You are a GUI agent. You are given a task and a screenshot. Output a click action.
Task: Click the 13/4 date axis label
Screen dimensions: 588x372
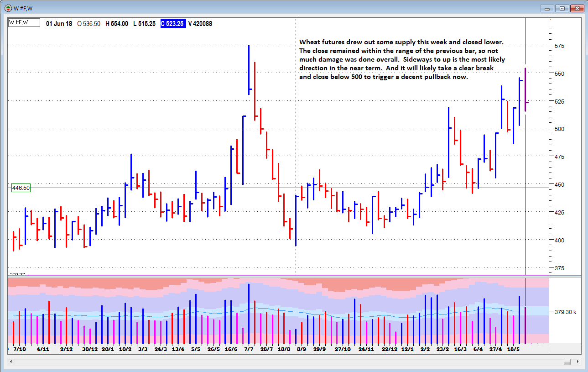(178, 349)
